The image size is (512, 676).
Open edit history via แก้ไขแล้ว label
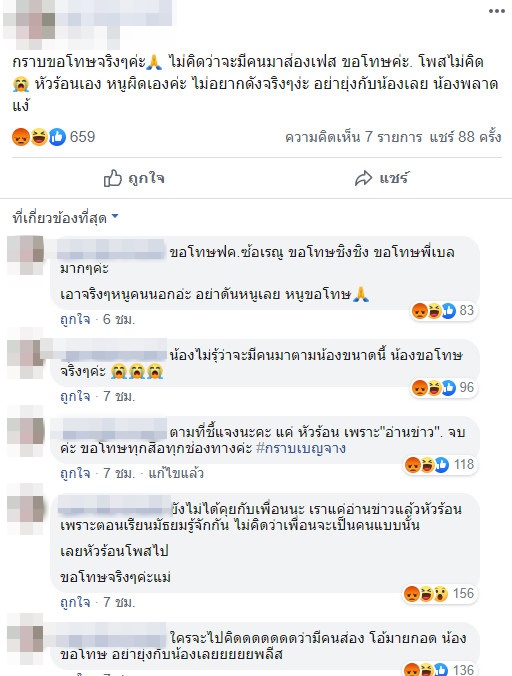(x=176, y=473)
